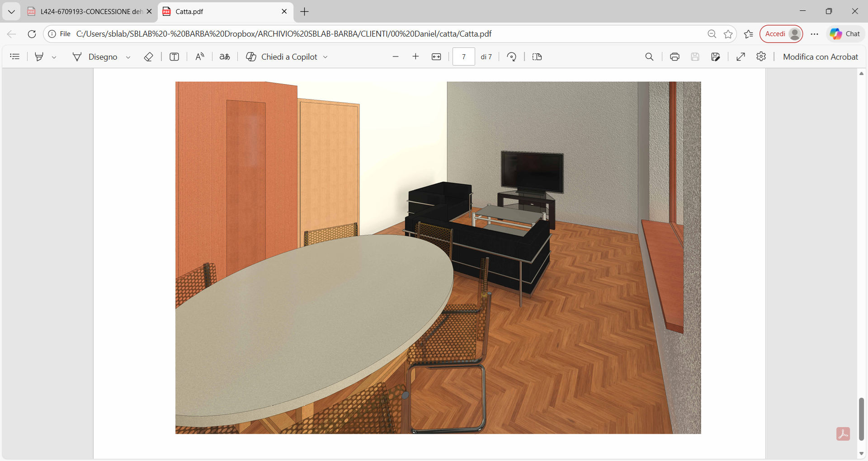Enter full screen mode
This screenshot has height=461, width=868.
coord(741,57)
